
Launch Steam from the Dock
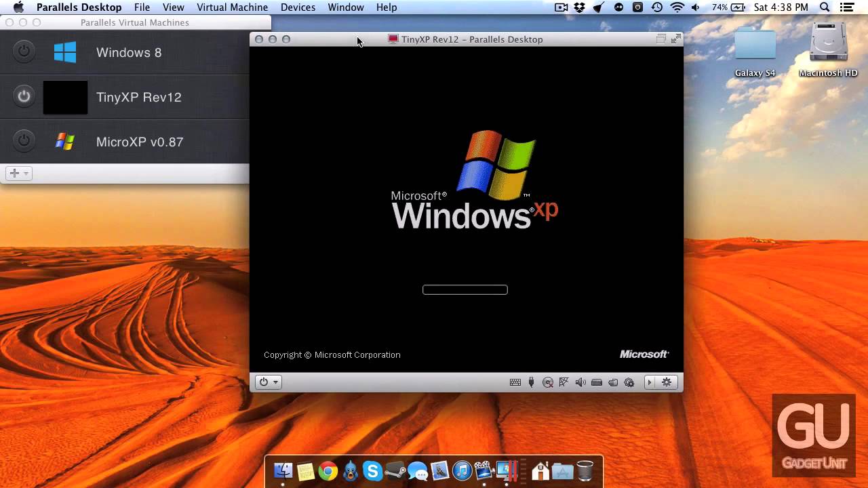pos(395,470)
